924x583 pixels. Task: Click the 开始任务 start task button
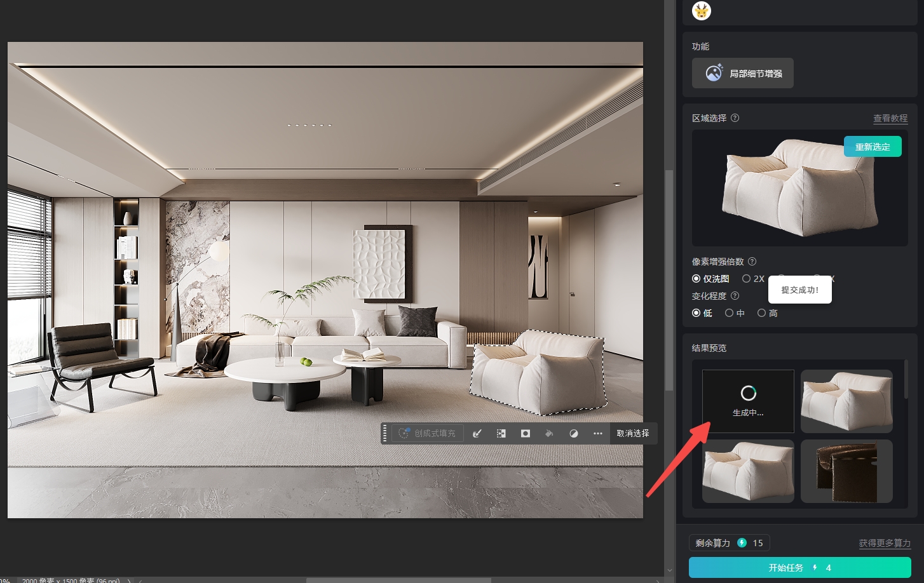[800, 568]
